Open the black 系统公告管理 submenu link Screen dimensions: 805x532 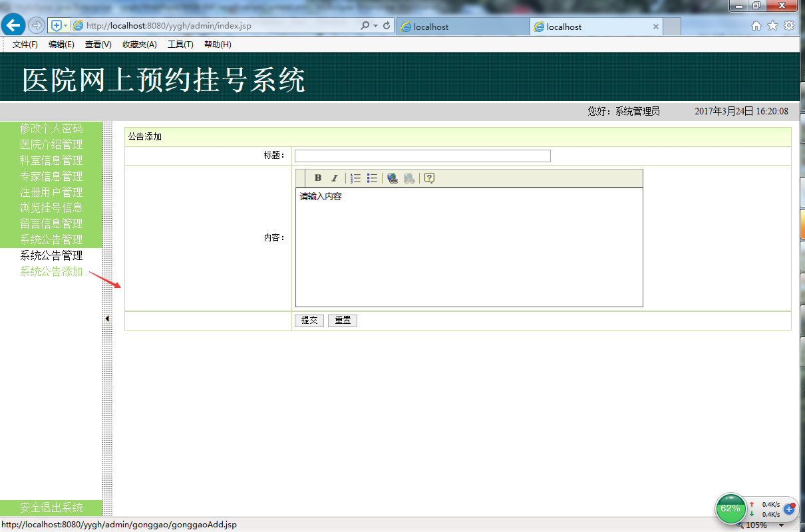point(51,255)
